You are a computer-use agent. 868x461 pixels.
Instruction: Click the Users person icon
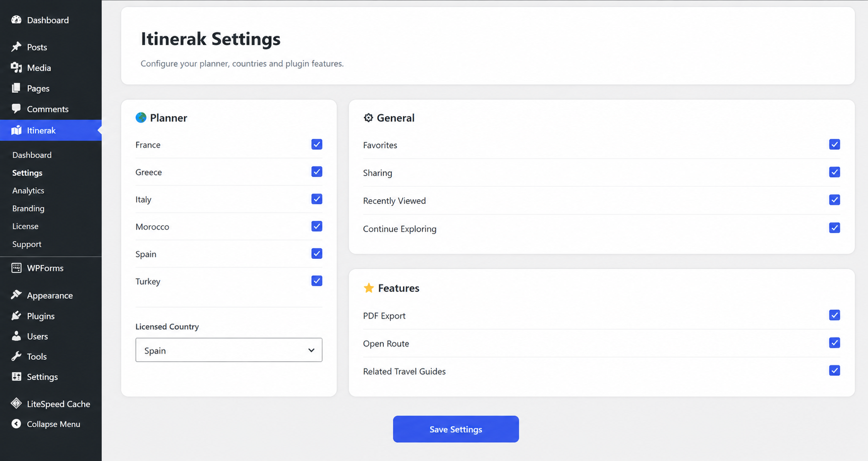pyautogui.click(x=16, y=336)
